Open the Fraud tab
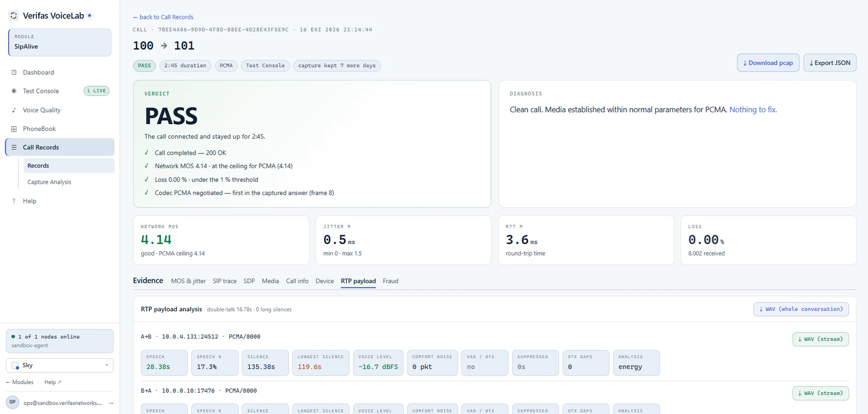The height and width of the screenshot is (414, 868). (x=391, y=281)
